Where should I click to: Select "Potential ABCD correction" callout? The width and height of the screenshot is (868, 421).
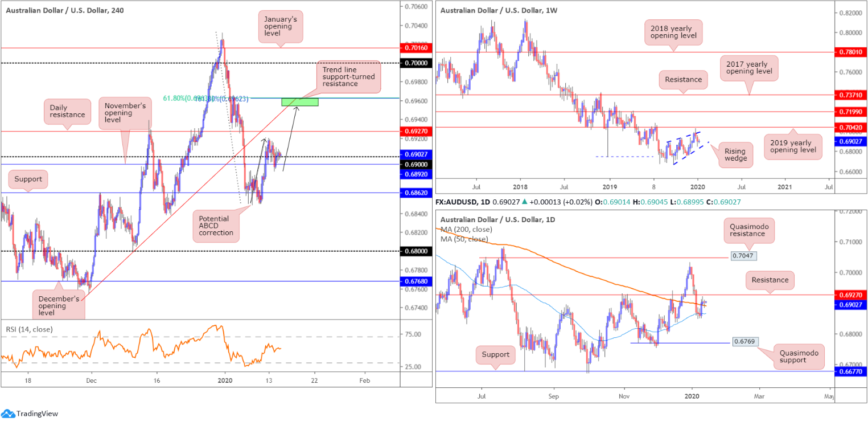216,226
